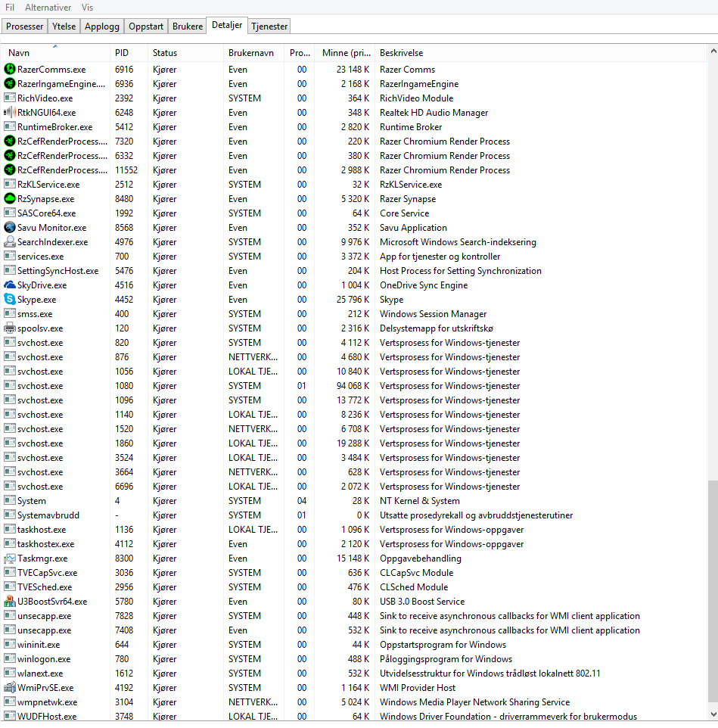
Task: Click the vertical scrollbar thumb
Action: click(713, 592)
